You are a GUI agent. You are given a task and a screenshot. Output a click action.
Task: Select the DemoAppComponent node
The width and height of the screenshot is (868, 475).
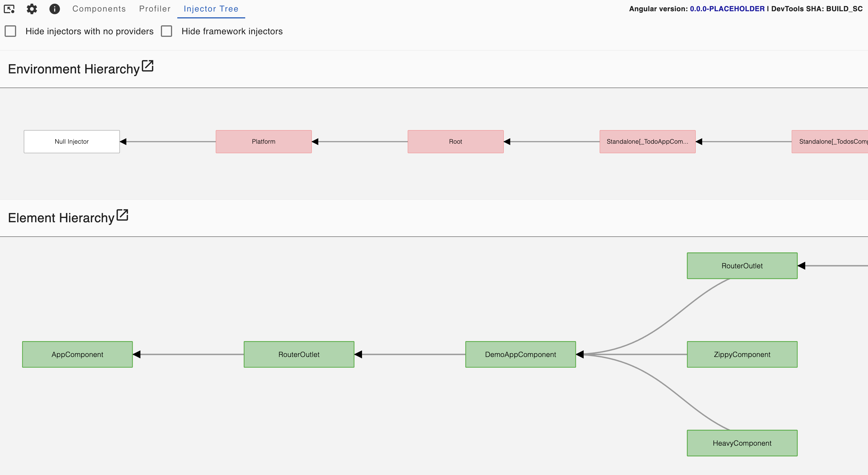(520, 354)
